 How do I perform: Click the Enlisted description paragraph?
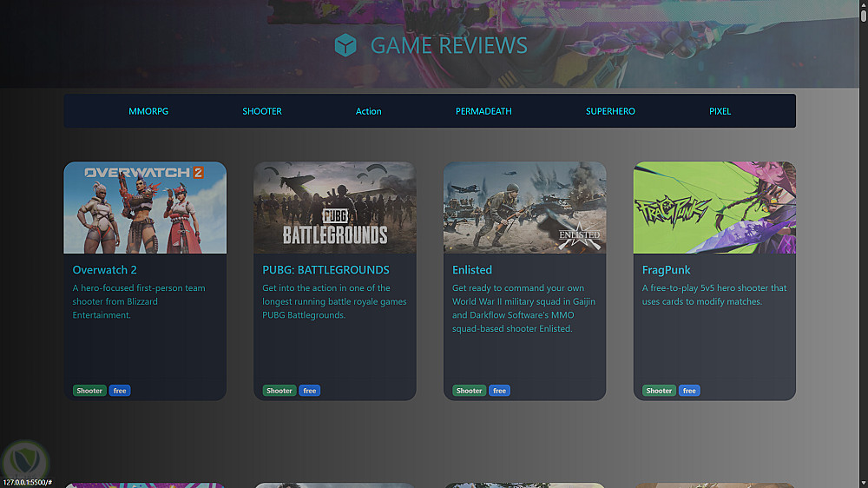click(x=523, y=308)
